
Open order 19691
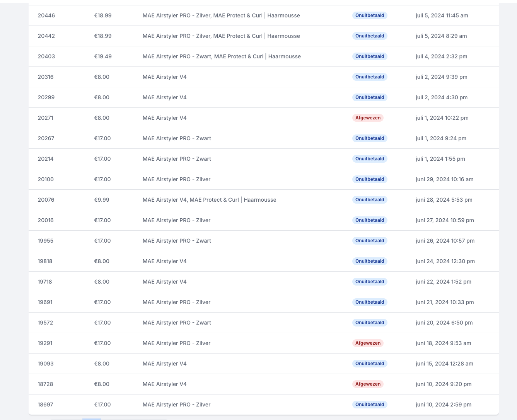45,302
